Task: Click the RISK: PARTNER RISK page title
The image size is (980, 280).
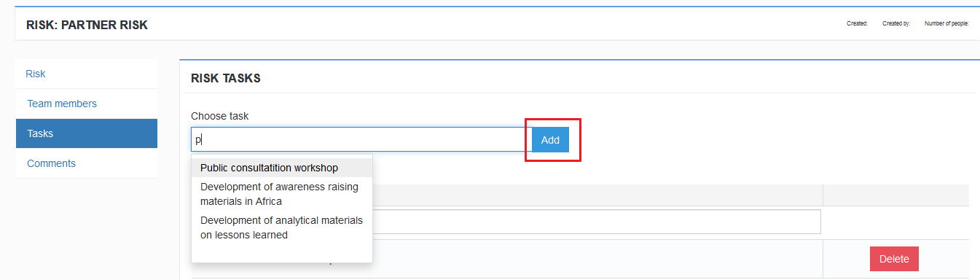Action: pos(87,26)
